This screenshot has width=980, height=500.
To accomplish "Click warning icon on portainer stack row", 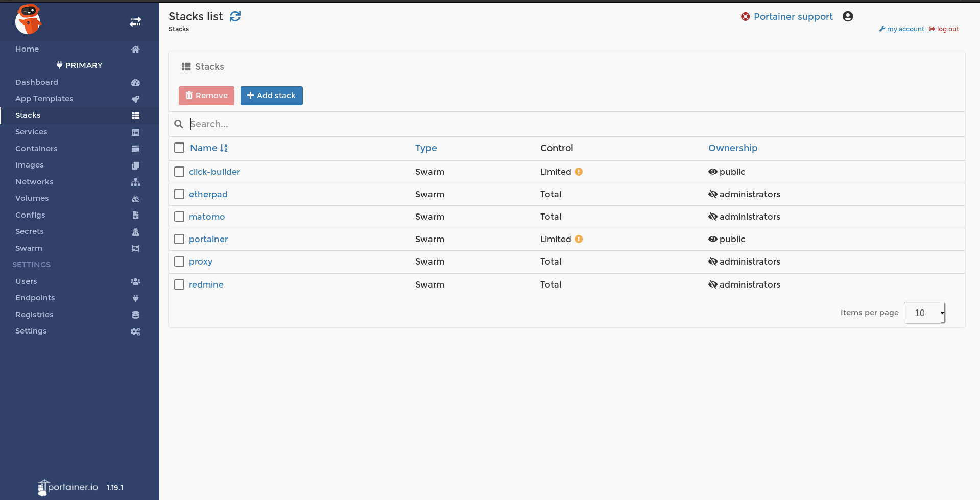I will [579, 240].
